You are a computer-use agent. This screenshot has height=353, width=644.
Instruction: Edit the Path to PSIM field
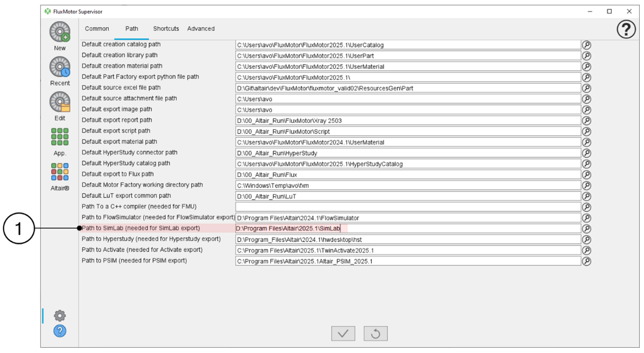pos(408,261)
